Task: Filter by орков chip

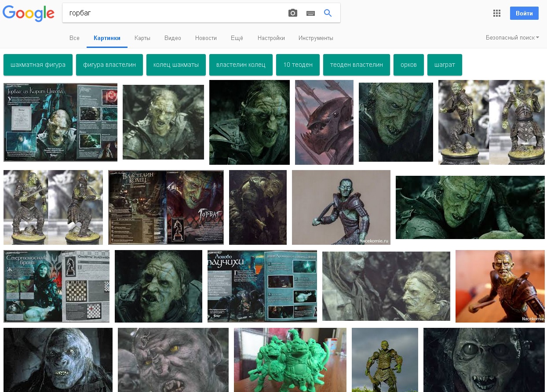Action: [x=408, y=65]
